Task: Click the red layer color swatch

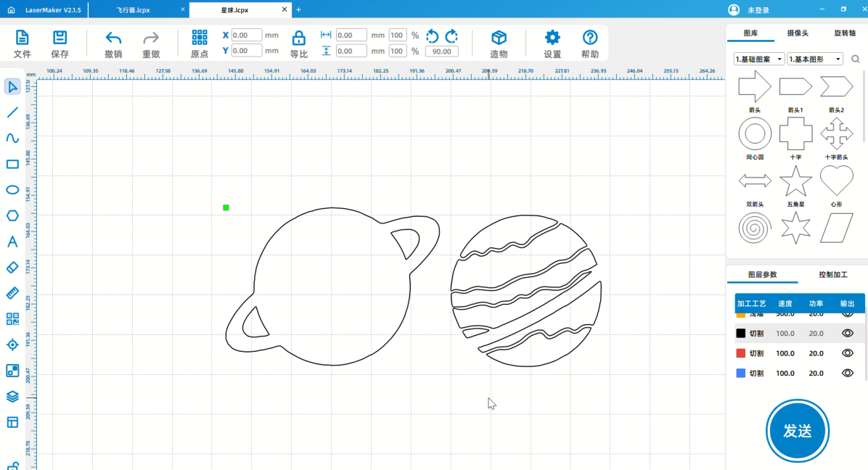Action: point(740,353)
